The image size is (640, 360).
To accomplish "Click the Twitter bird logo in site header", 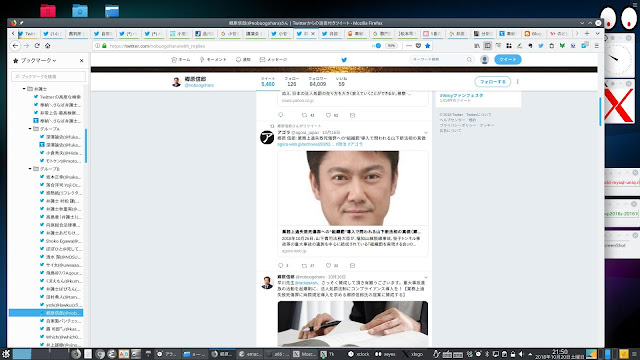I will (x=344, y=60).
